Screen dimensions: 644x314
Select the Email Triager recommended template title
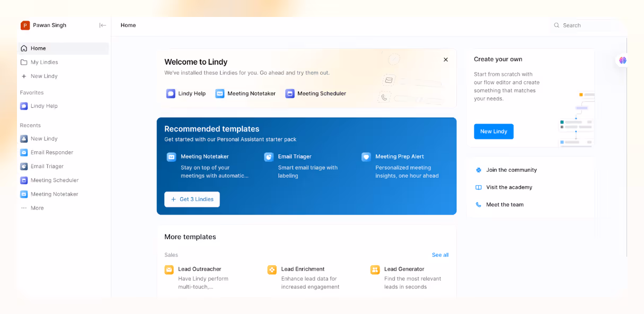[x=295, y=157]
